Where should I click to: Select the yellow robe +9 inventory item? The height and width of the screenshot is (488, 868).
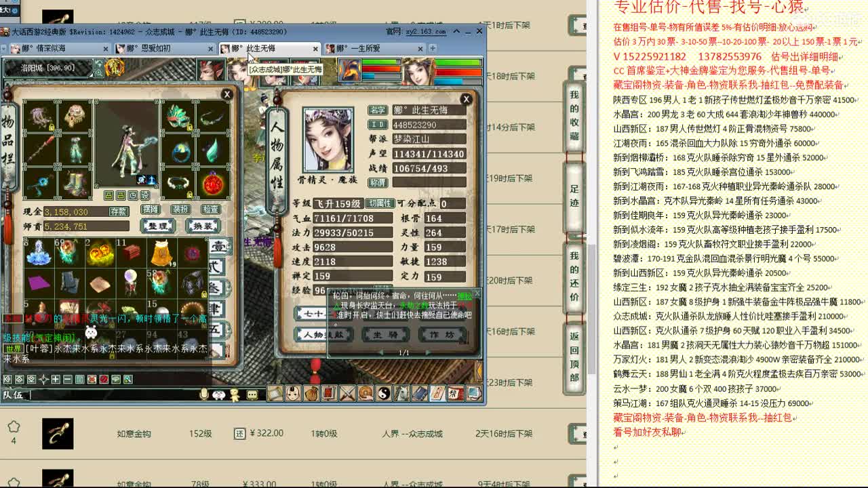point(162,253)
